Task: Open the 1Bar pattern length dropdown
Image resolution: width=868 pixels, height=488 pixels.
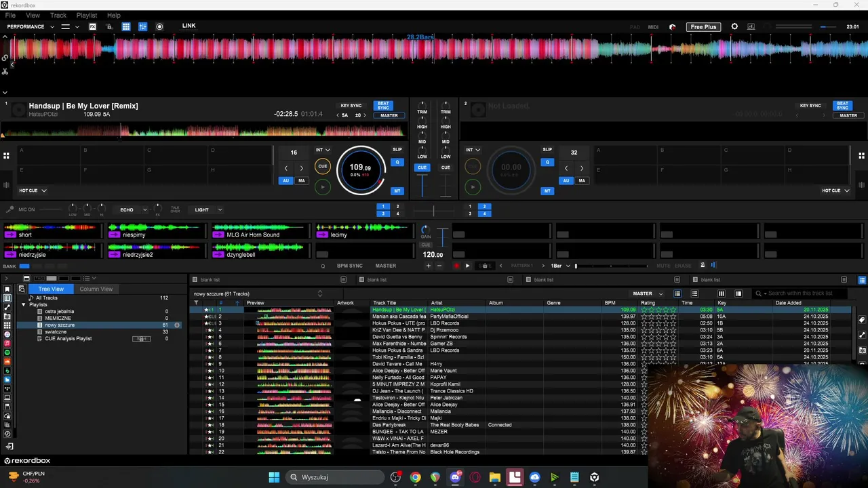Action: 560,266
